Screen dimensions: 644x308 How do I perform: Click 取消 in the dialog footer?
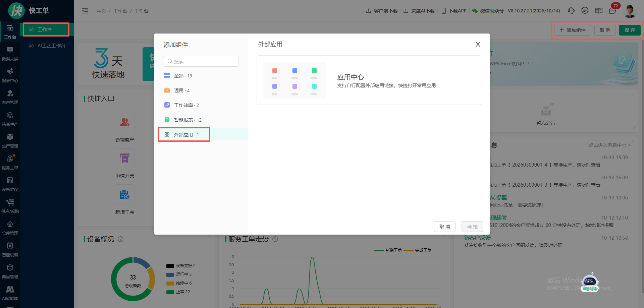445,227
